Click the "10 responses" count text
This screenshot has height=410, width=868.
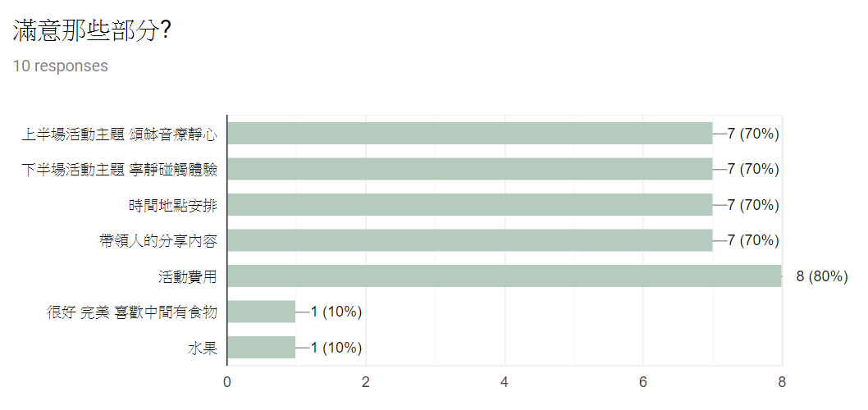(61, 66)
